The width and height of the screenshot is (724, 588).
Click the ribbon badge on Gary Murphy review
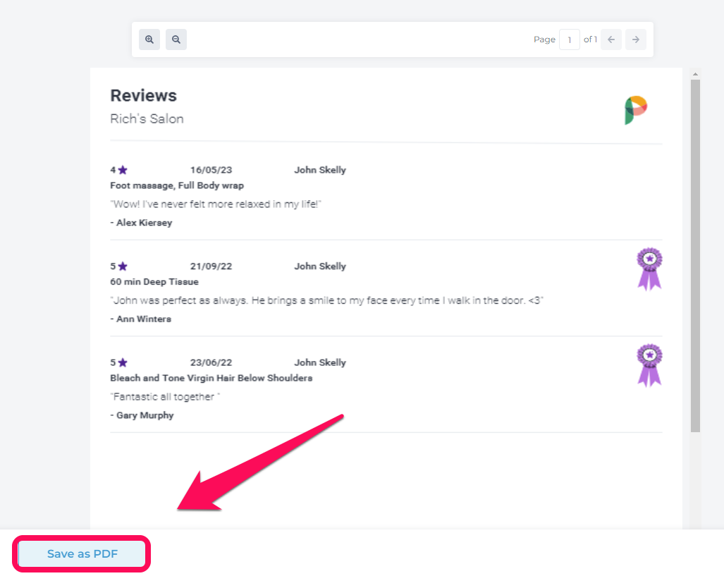[650, 365]
